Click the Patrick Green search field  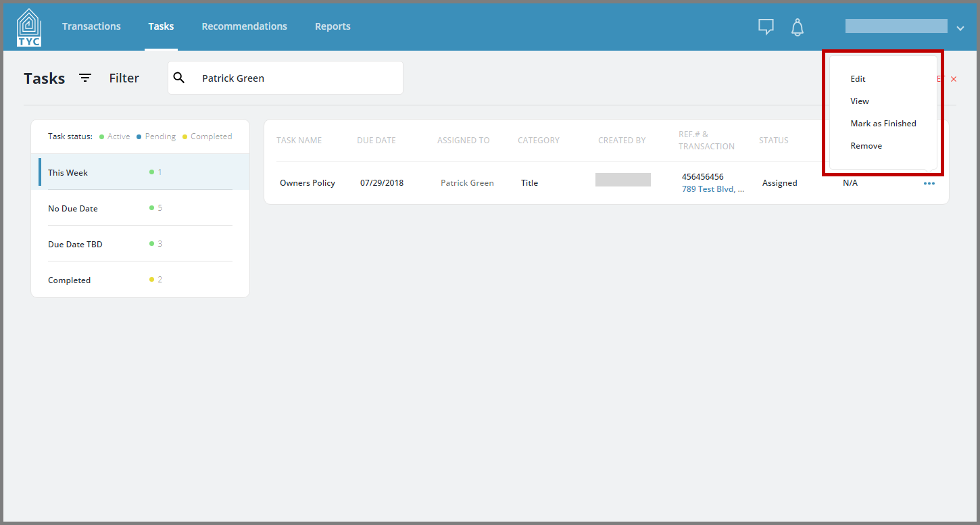pyautogui.click(x=285, y=78)
